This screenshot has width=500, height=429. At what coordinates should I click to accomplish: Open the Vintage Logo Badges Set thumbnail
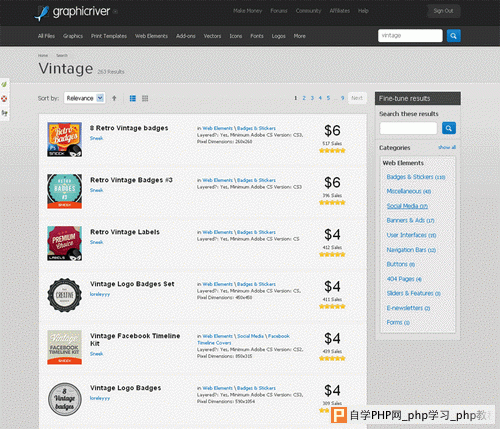coord(64,295)
